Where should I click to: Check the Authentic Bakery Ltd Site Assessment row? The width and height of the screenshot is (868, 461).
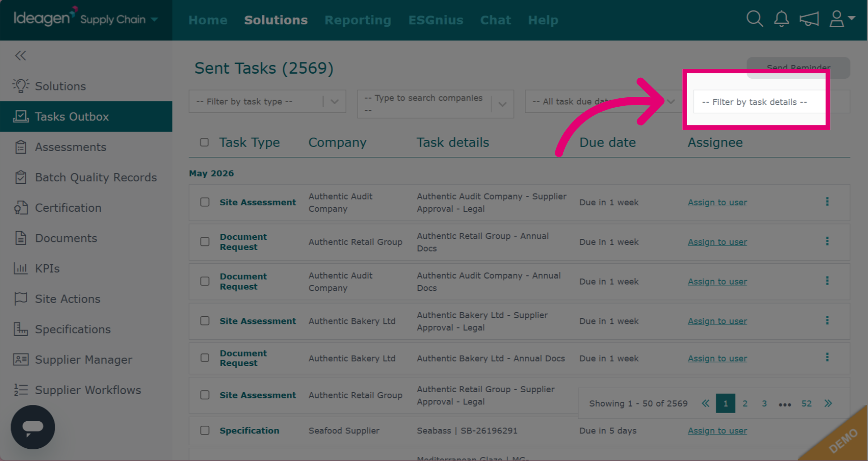click(x=205, y=321)
